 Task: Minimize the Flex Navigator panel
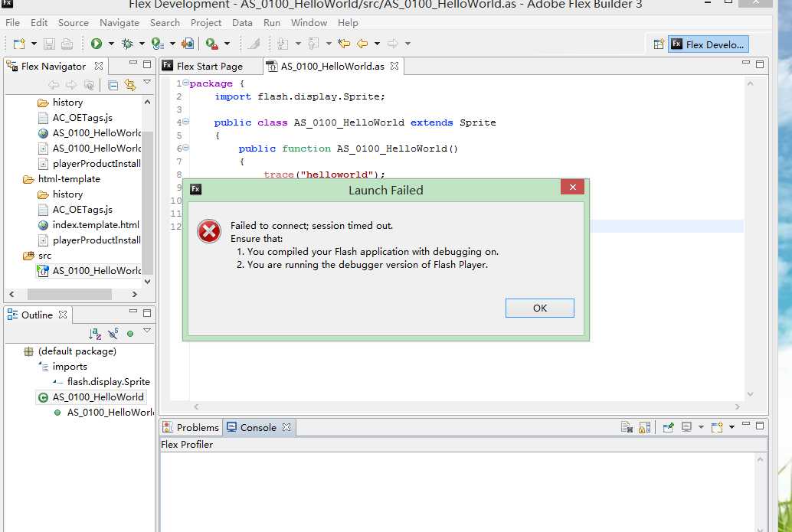click(x=133, y=64)
